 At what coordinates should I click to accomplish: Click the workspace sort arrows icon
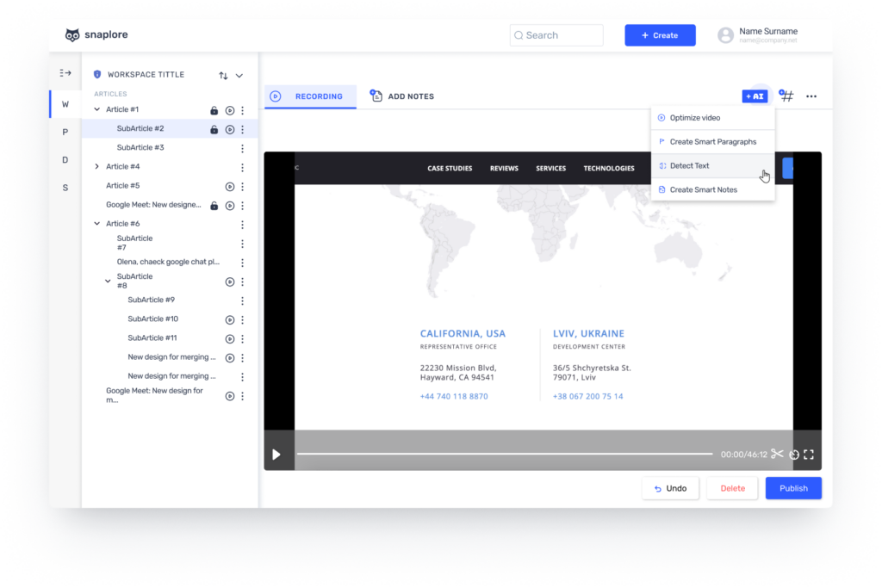click(223, 75)
